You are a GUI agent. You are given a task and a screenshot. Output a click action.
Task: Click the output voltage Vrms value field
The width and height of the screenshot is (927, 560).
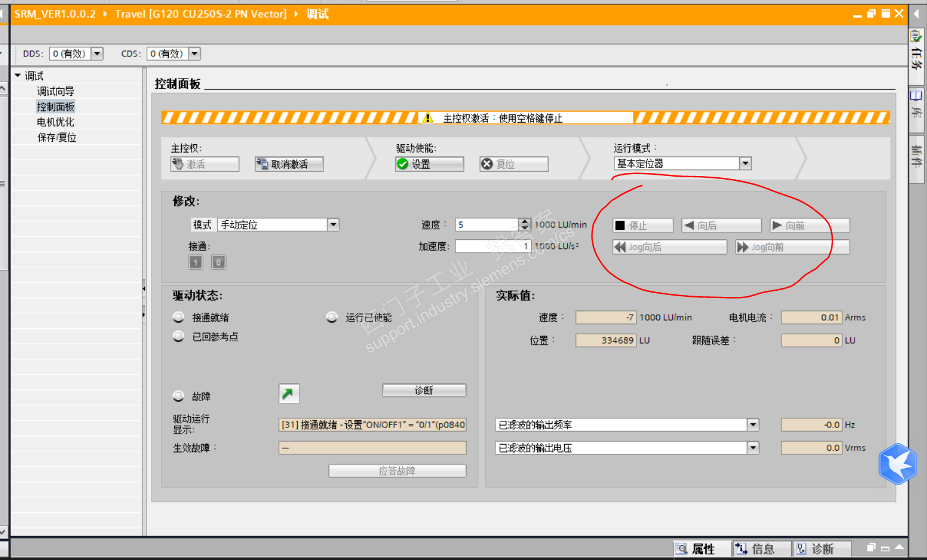coord(812,448)
